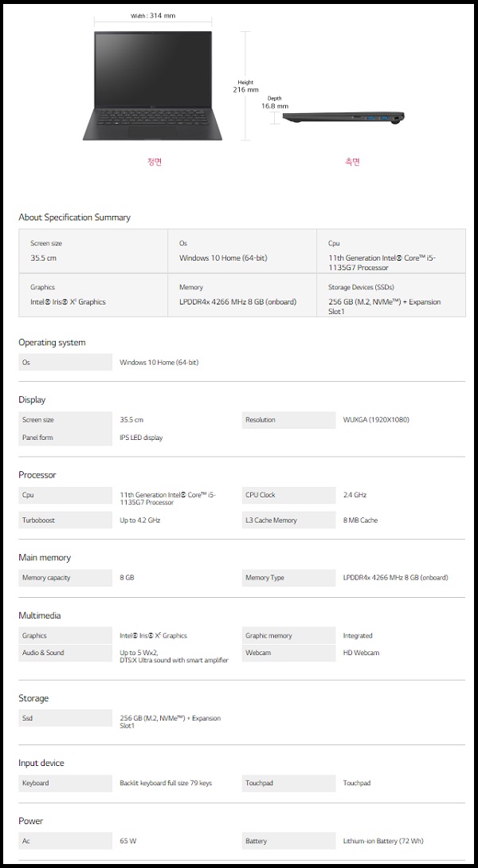Click the Memory Type row label

pos(288,578)
